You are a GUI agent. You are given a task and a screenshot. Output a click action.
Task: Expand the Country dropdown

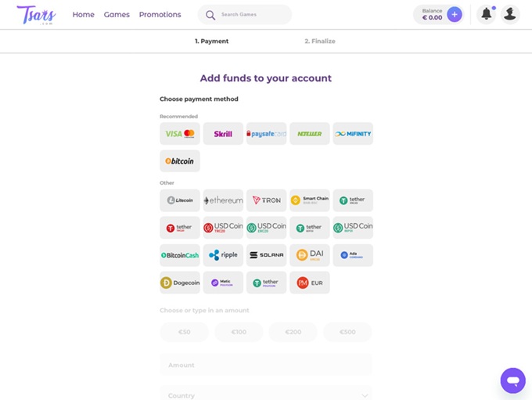[x=266, y=395]
